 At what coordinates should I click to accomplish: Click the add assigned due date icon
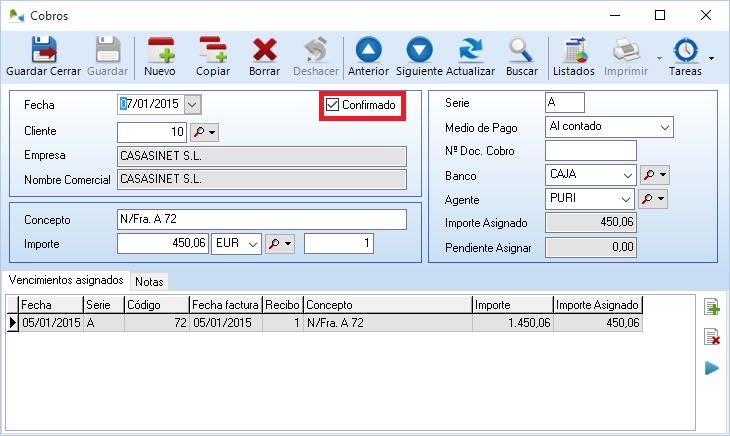pyautogui.click(x=712, y=307)
